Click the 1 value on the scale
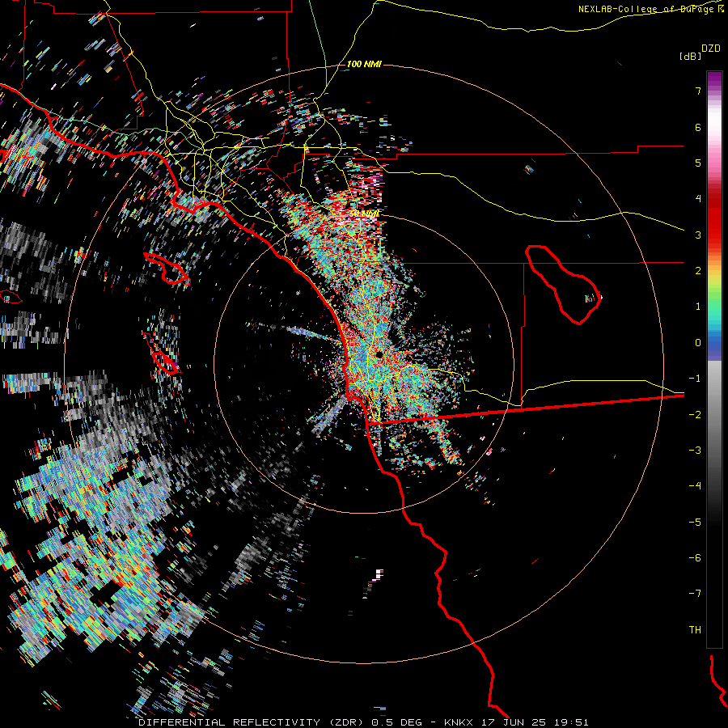 (x=698, y=307)
